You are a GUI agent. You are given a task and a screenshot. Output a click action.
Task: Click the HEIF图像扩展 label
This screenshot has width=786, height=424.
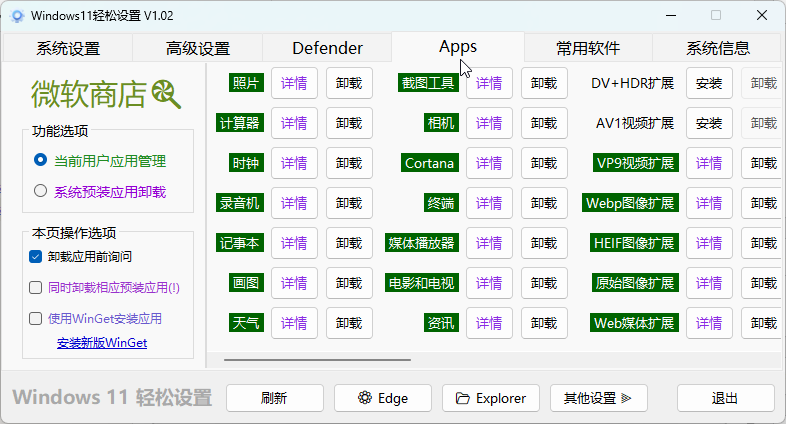[634, 243]
